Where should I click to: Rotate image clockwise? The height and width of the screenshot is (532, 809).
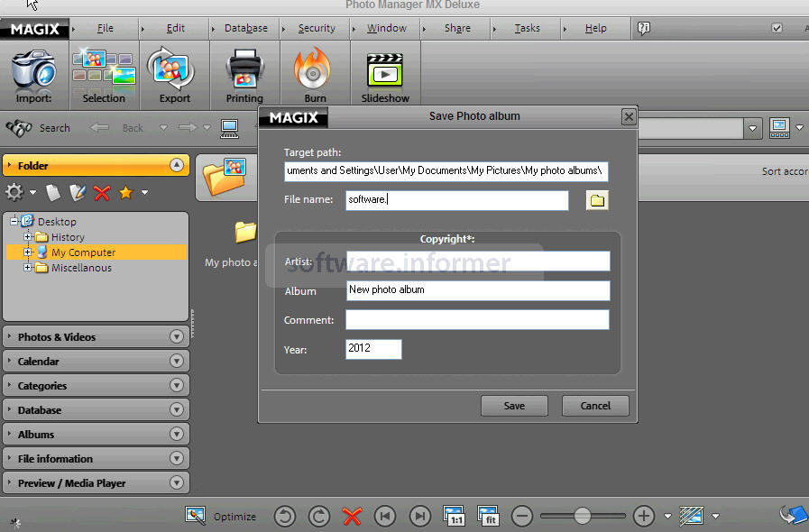319,516
